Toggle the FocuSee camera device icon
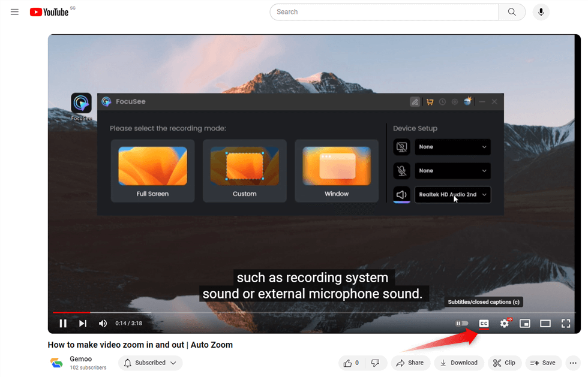 point(401,147)
